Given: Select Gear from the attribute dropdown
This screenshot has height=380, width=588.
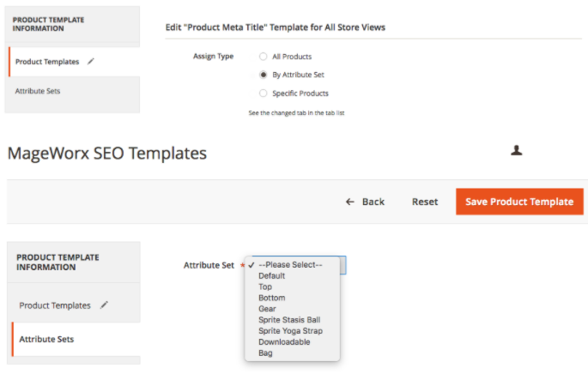Looking at the screenshot, I should click(267, 309).
